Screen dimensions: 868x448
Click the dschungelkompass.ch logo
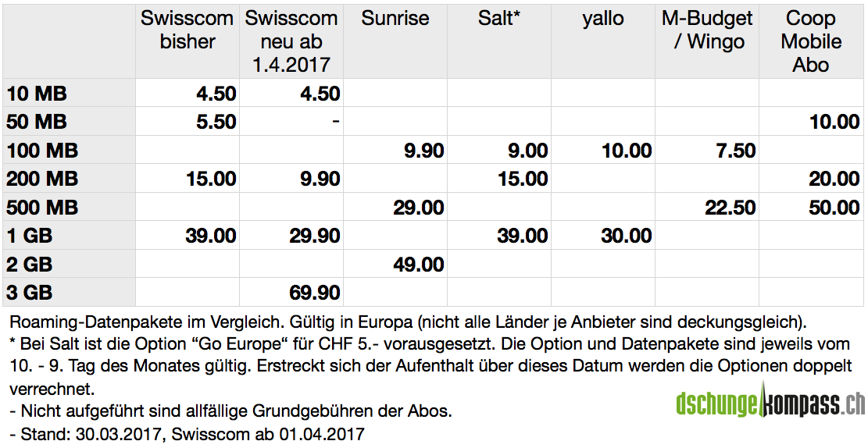[x=770, y=403]
